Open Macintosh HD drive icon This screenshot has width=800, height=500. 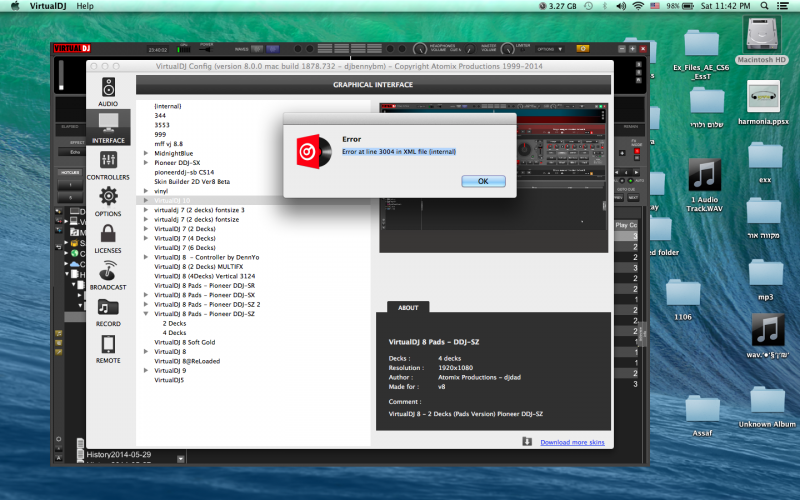[762, 40]
